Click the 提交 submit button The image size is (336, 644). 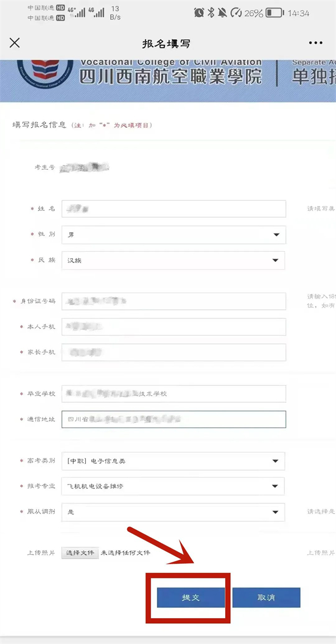tap(191, 598)
